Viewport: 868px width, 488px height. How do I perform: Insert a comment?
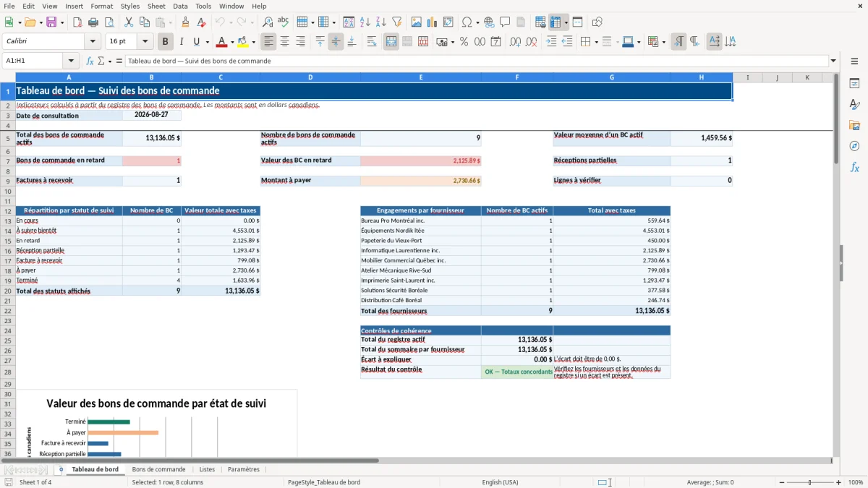pyautogui.click(x=505, y=22)
